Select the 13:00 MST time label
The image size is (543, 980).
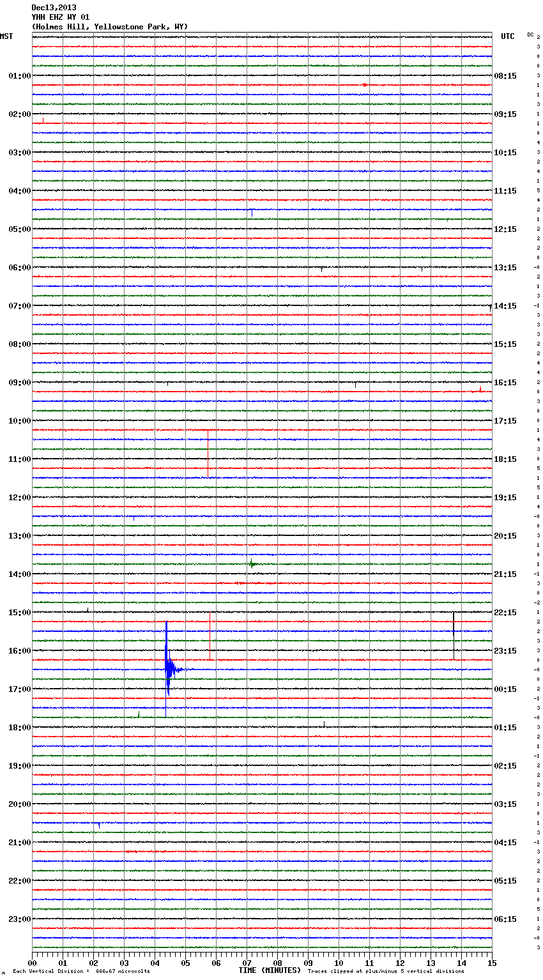click(x=19, y=536)
